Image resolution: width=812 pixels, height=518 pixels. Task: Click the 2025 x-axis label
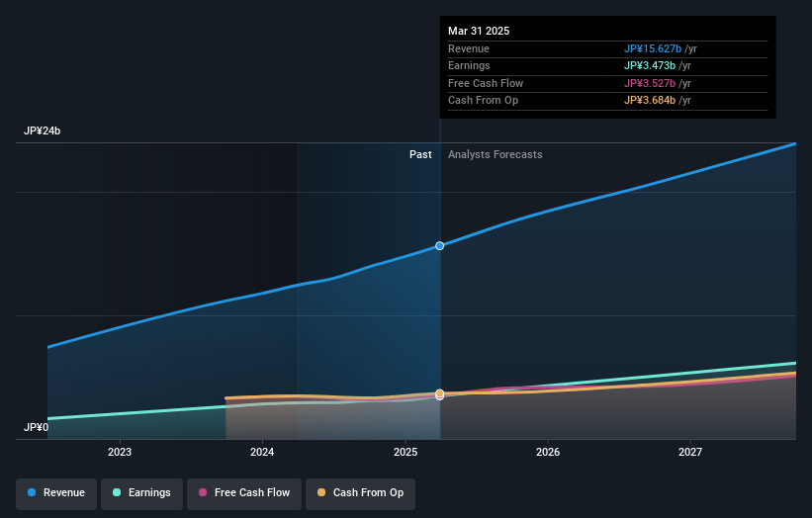406,453
